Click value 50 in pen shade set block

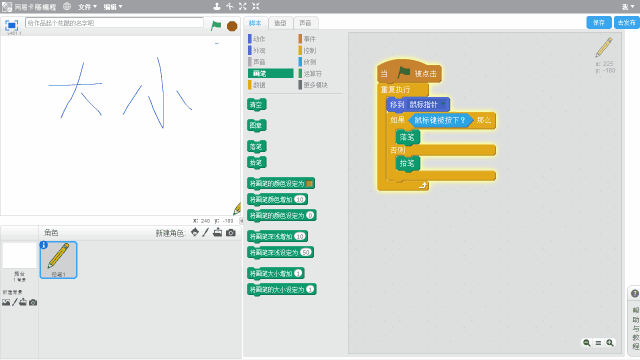click(x=306, y=252)
